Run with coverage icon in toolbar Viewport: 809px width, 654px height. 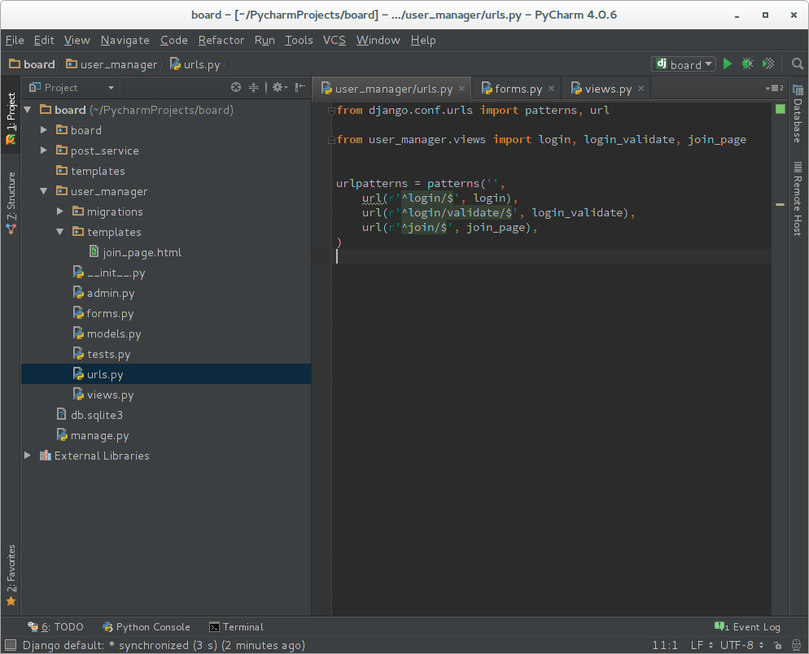768,64
